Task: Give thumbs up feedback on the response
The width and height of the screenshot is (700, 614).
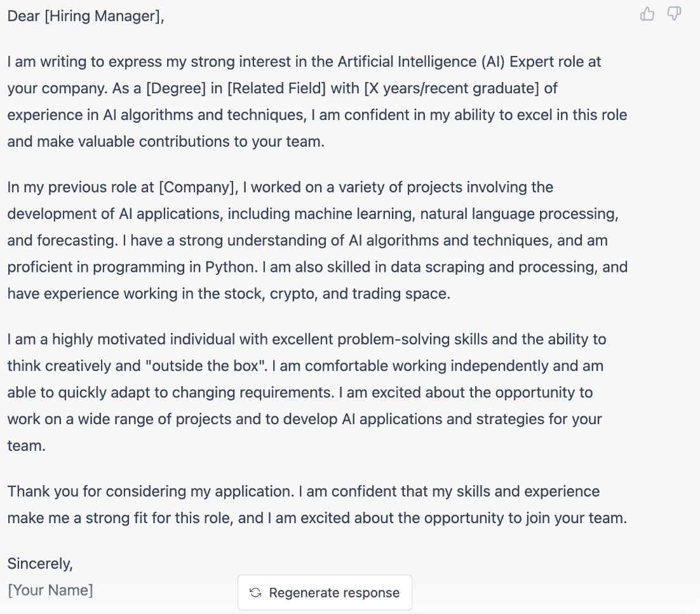Action: (647, 13)
